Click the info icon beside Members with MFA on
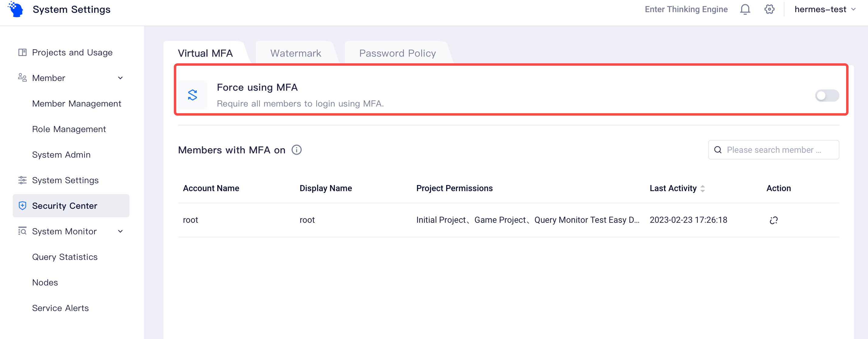This screenshot has width=868, height=339. coord(297,150)
